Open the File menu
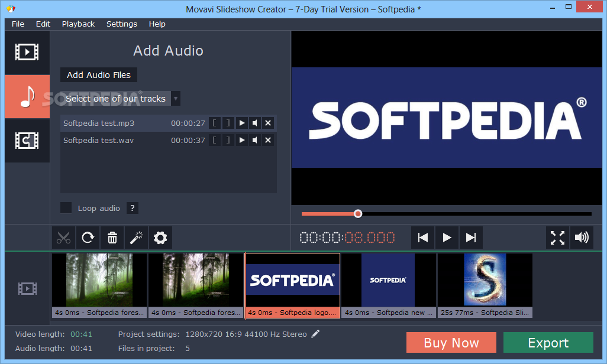 point(18,24)
